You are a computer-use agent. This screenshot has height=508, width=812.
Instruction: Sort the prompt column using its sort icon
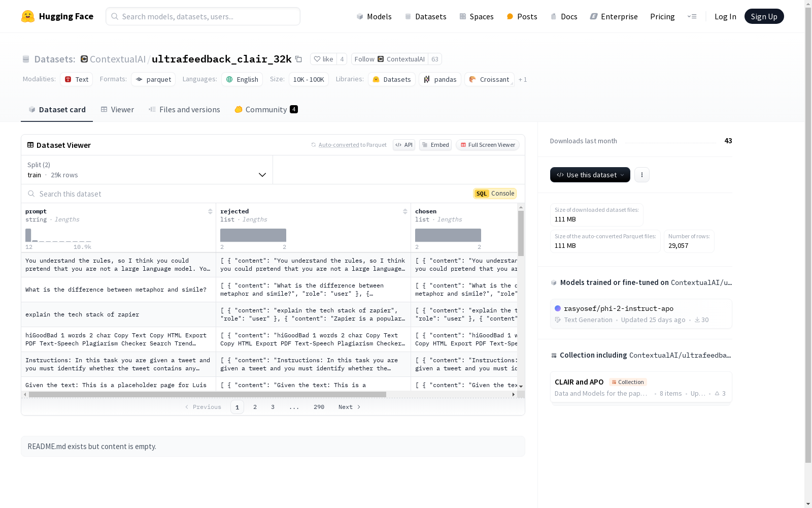[210, 211]
